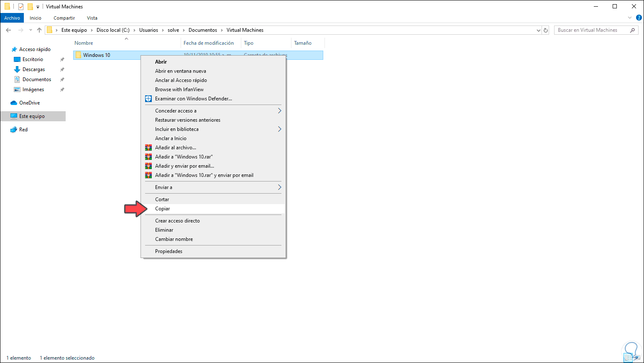Switch to the Compartir ribbon tab
This screenshot has height=363, width=644.
tap(64, 18)
